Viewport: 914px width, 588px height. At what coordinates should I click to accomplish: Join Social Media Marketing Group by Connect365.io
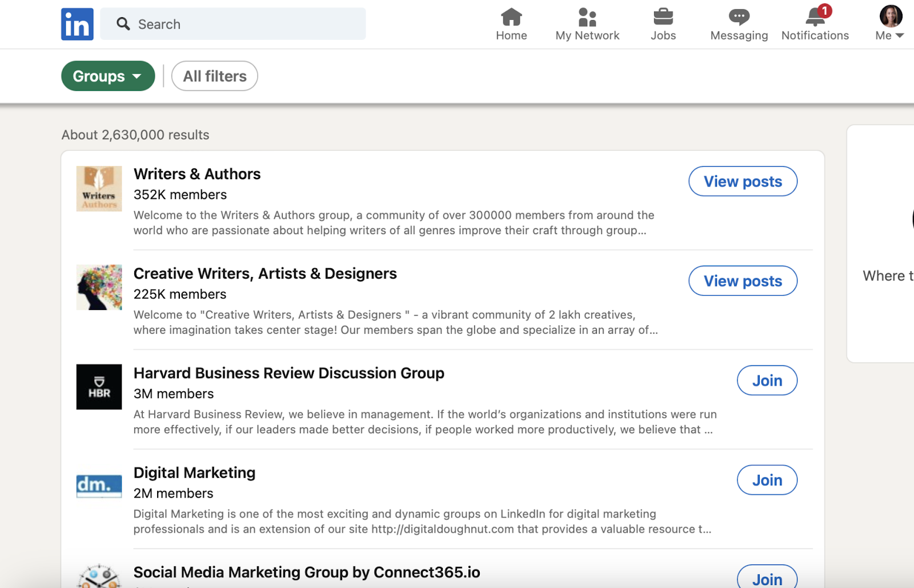pyautogui.click(x=767, y=577)
